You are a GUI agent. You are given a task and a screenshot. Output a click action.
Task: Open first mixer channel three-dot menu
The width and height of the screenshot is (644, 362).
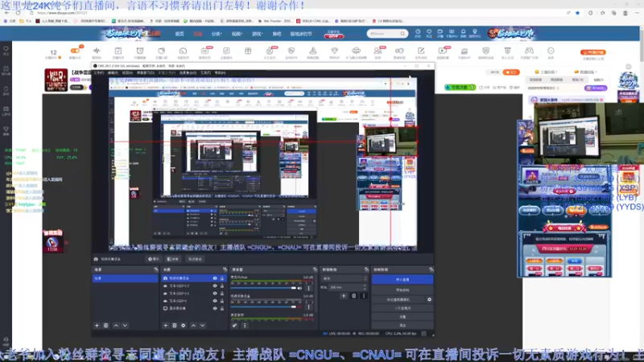(308, 288)
